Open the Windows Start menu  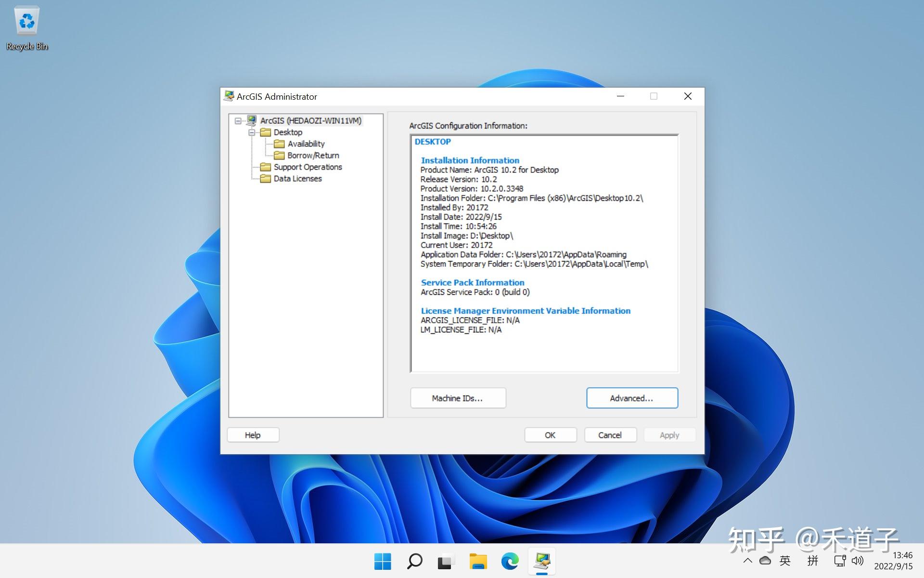(383, 561)
